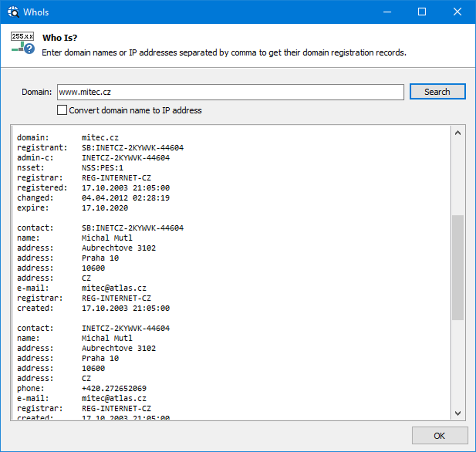The height and width of the screenshot is (452, 476).
Task: Click scrollbar track below the thumb
Action: tap(457, 364)
